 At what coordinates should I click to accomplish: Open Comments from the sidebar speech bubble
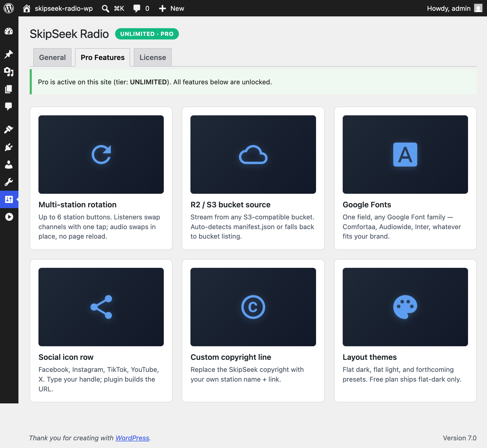pos(9,106)
